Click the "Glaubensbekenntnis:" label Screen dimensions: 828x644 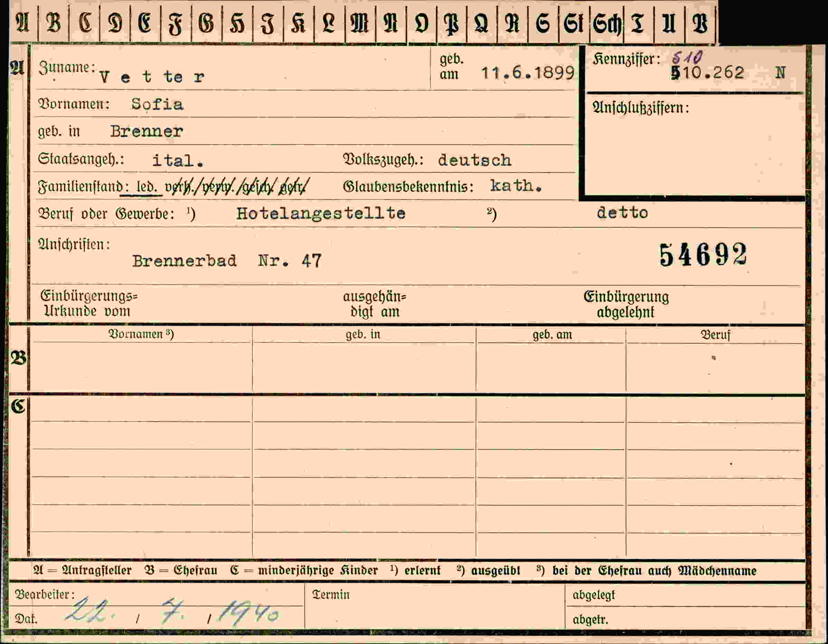click(x=408, y=187)
